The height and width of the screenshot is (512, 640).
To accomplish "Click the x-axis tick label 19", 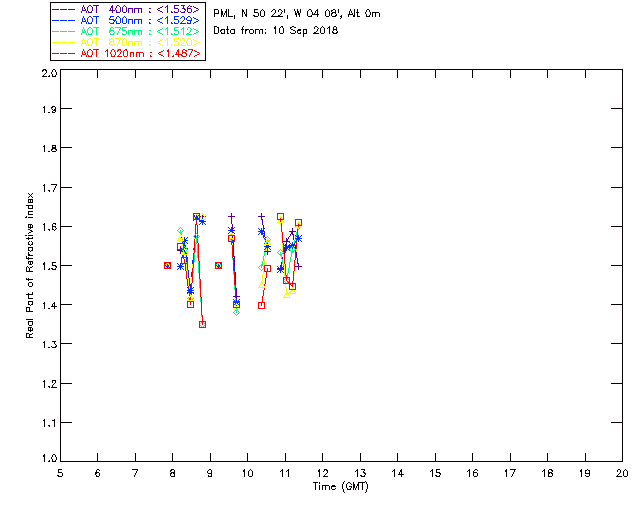I will (x=585, y=473).
